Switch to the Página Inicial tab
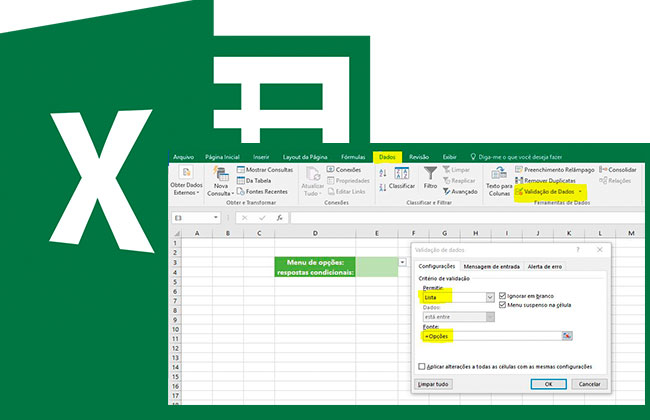 click(222, 157)
